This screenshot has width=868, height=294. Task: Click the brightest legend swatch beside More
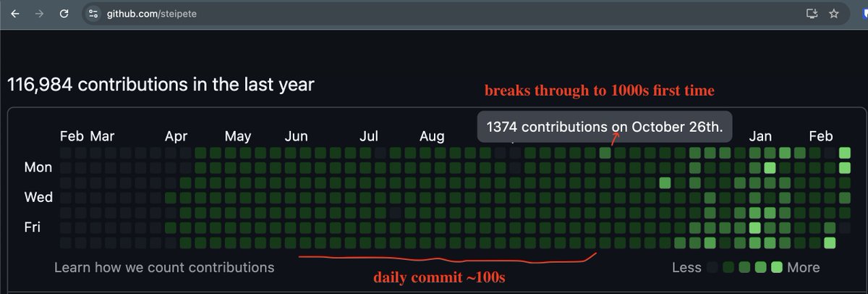[778, 267]
